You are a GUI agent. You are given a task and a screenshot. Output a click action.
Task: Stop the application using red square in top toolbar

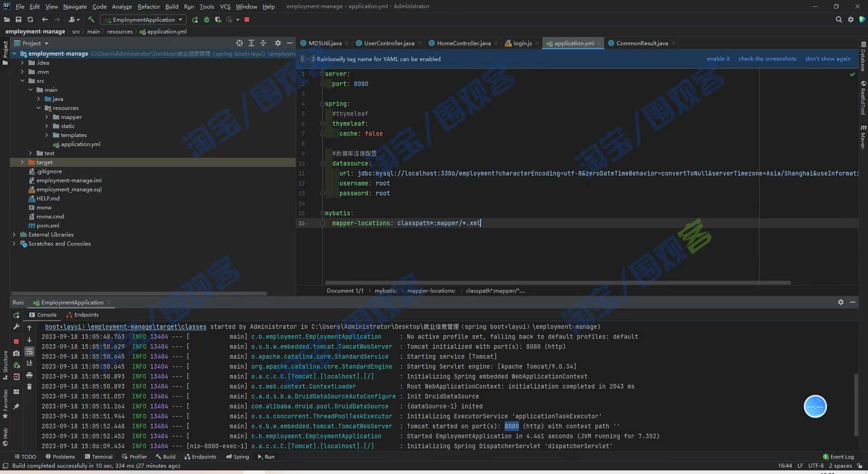click(x=247, y=19)
